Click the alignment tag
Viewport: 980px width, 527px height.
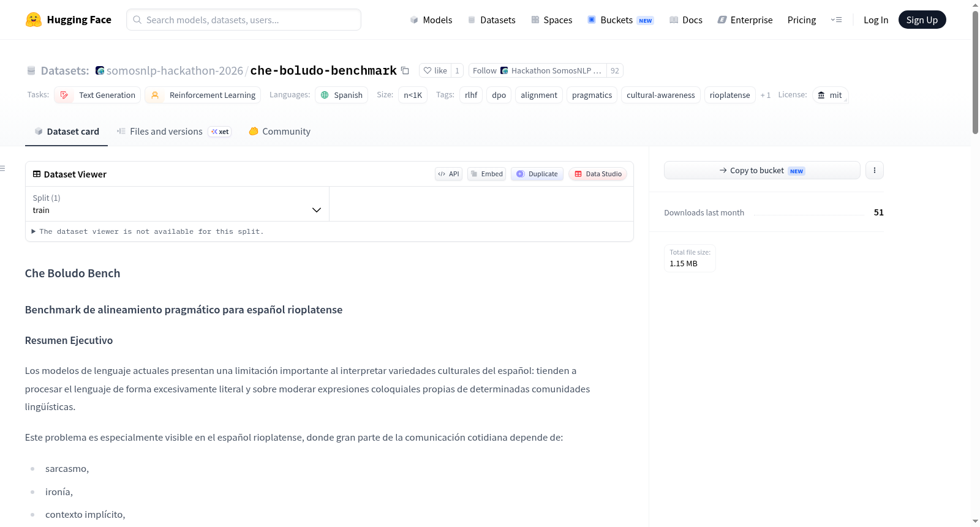click(539, 95)
